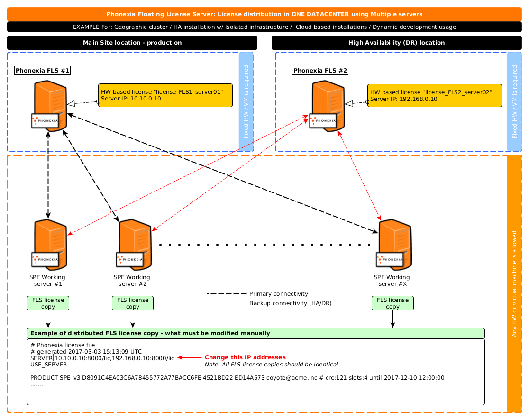Click the "PRODUCT SPE_v3" license line

click(x=237, y=377)
